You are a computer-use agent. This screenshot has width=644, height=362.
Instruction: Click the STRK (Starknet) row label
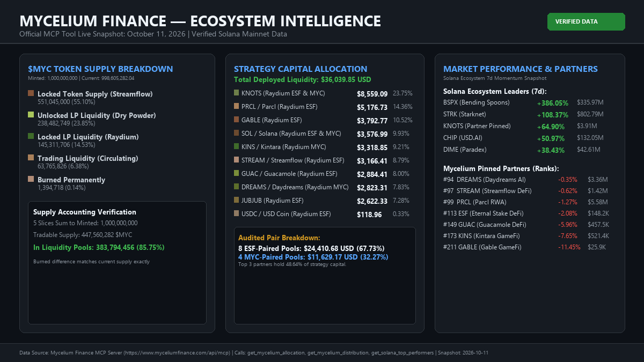pos(465,114)
